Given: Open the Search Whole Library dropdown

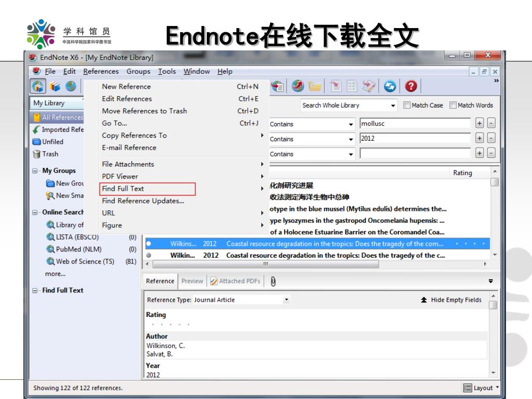Looking at the screenshot, I should [x=393, y=105].
